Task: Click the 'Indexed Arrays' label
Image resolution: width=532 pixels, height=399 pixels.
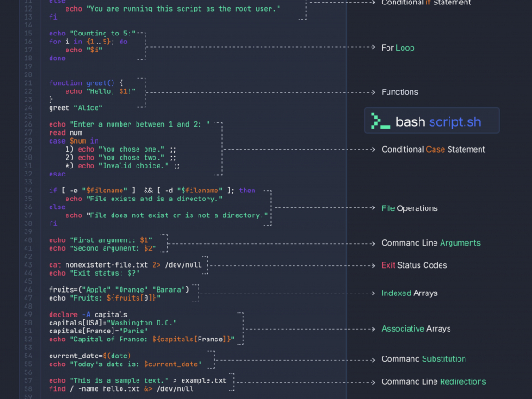Action: (410, 293)
